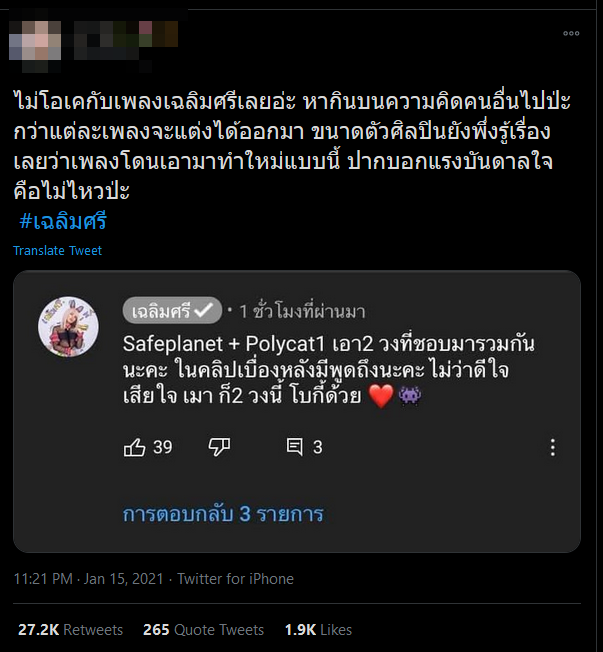Click the red heart emoji in comment
Viewport: 603px width, 652px height.
(380, 396)
